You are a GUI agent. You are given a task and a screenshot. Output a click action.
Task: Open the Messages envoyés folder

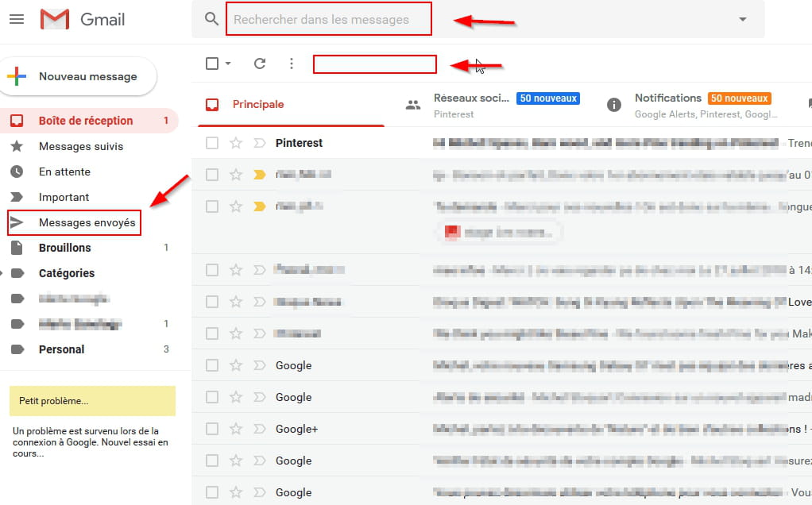87,223
